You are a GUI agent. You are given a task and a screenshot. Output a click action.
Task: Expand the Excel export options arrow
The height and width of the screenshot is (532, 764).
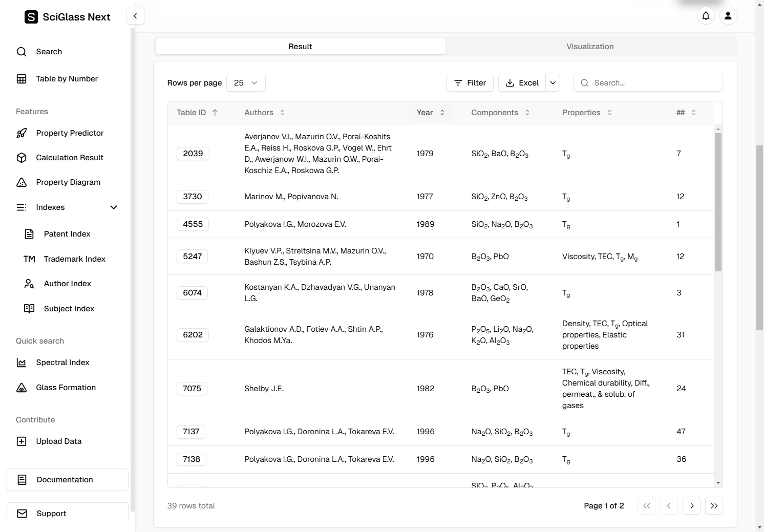553,83
